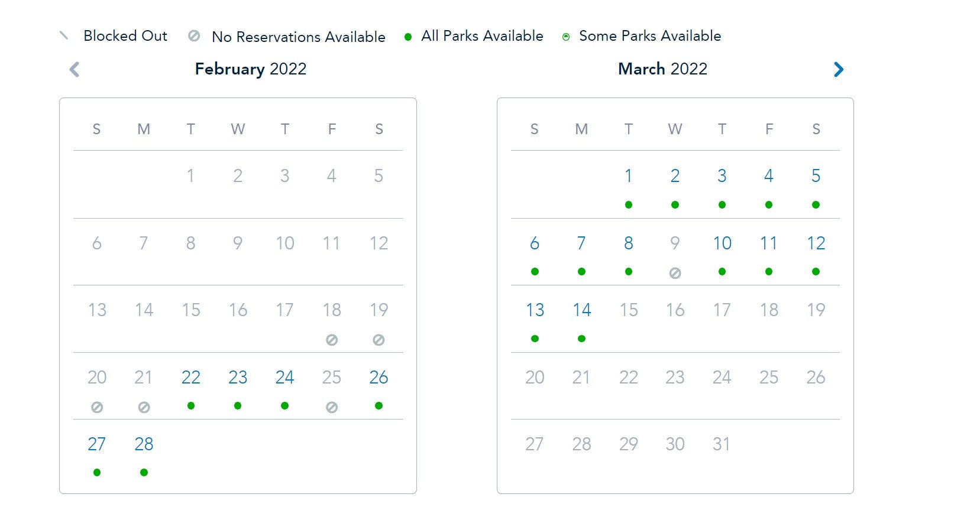Click no-reservations icon under February 25
Viewport: 980px width, 520px height.
point(332,407)
